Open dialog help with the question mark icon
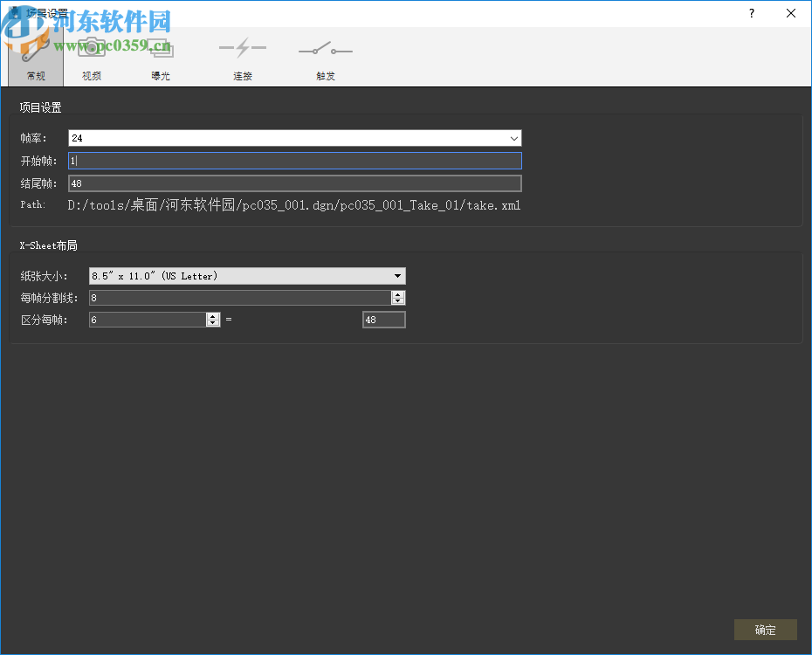 (x=751, y=13)
